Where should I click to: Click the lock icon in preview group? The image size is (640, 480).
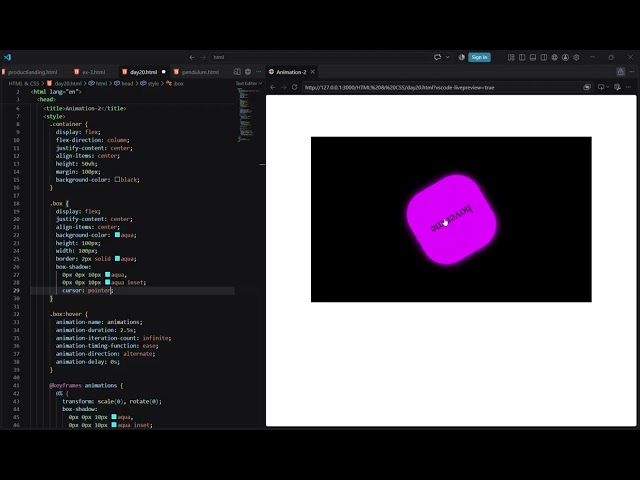pyautogui.click(x=620, y=72)
